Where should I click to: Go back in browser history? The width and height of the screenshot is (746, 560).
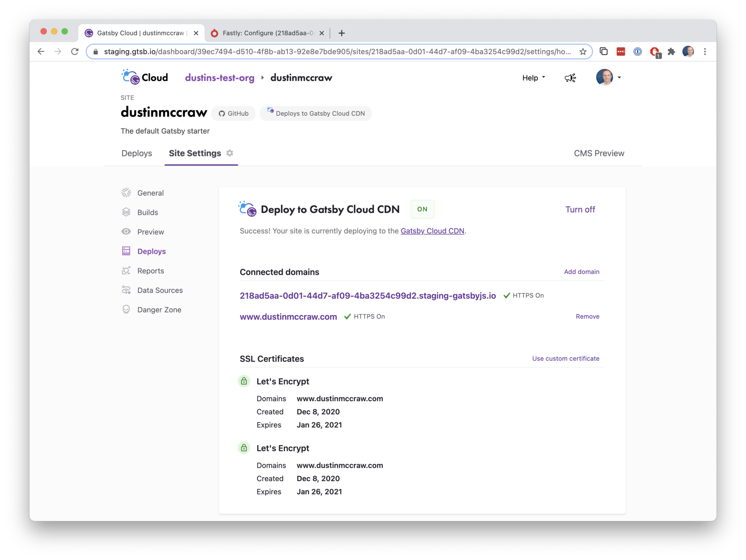[x=41, y=51]
